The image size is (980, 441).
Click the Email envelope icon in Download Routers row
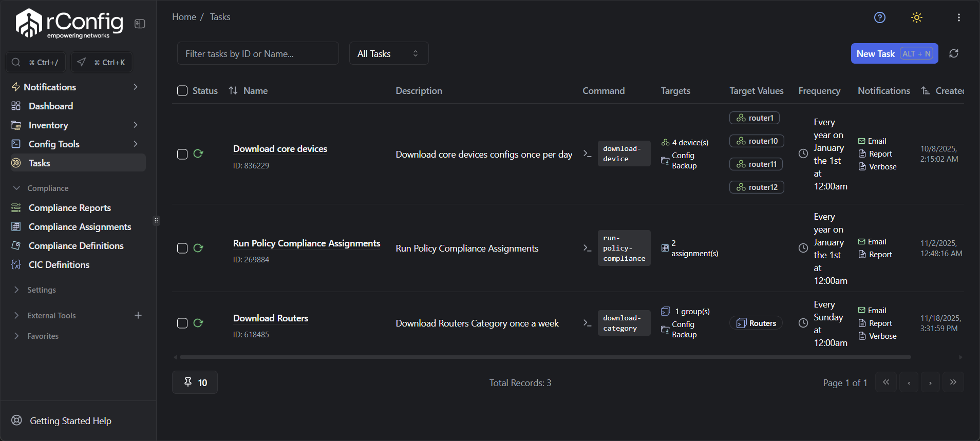861,310
